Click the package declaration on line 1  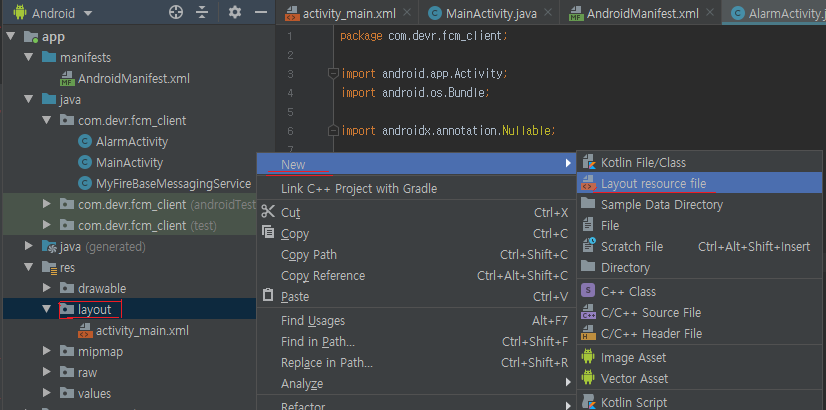(x=424, y=36)
